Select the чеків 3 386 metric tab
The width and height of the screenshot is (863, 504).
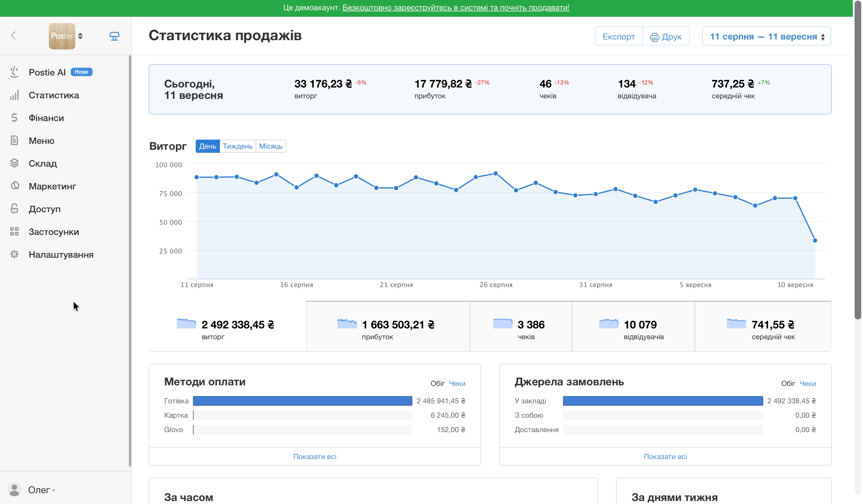tap(521, 326)
